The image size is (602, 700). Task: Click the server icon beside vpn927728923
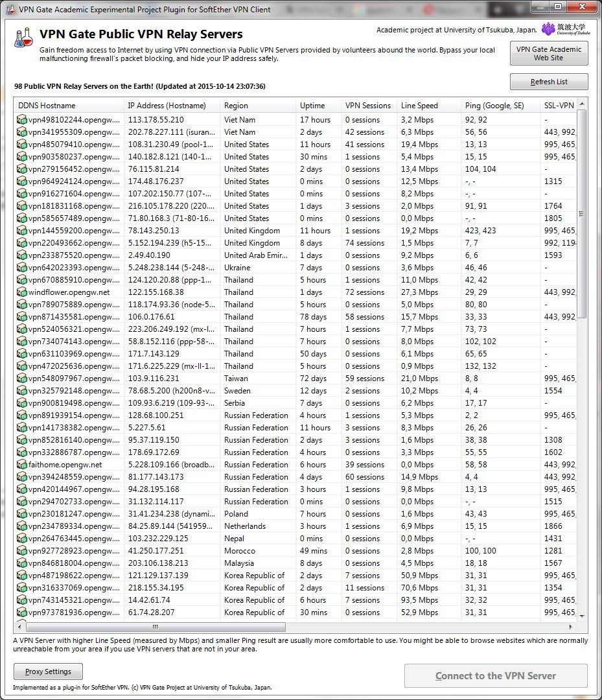point(21,550)
